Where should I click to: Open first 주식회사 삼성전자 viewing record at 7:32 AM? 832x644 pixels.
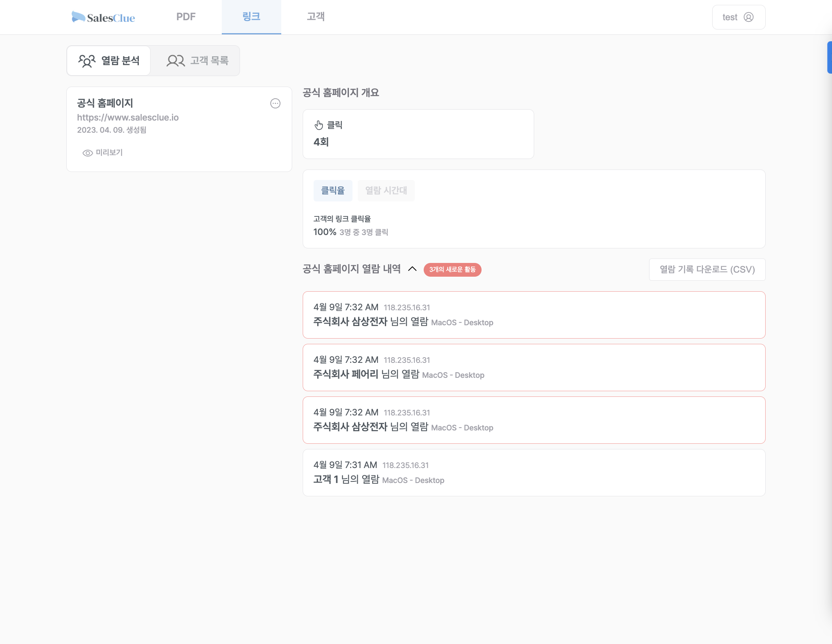coord(534,315)
